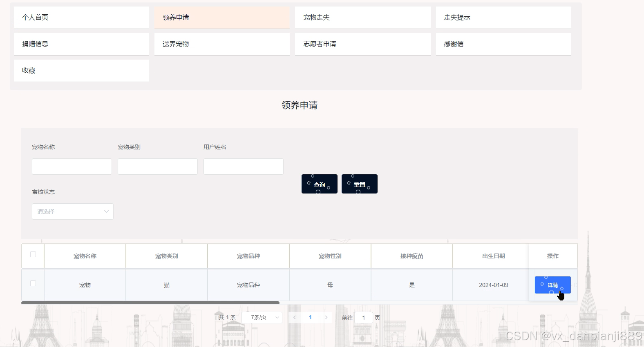Screen dimensions: 644x347
Task: Select the 领养申请 menu item
Action: 222,18
